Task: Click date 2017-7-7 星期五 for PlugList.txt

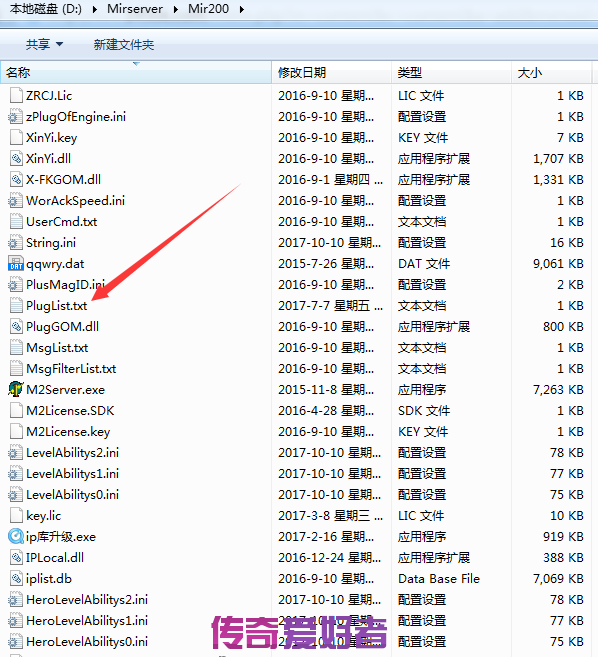Action: point(330,306)
